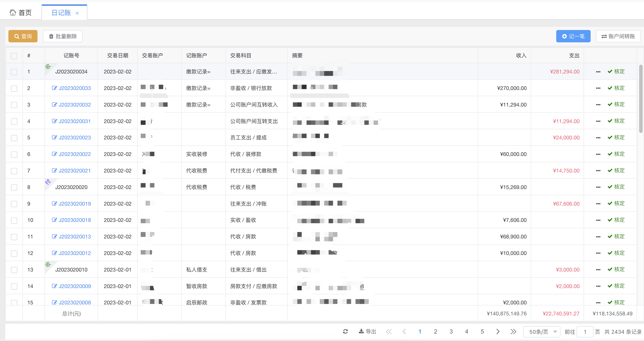The height and width of the screenshot is (341, 644).
Task: Go to the next page arrow
Action: 498,332
